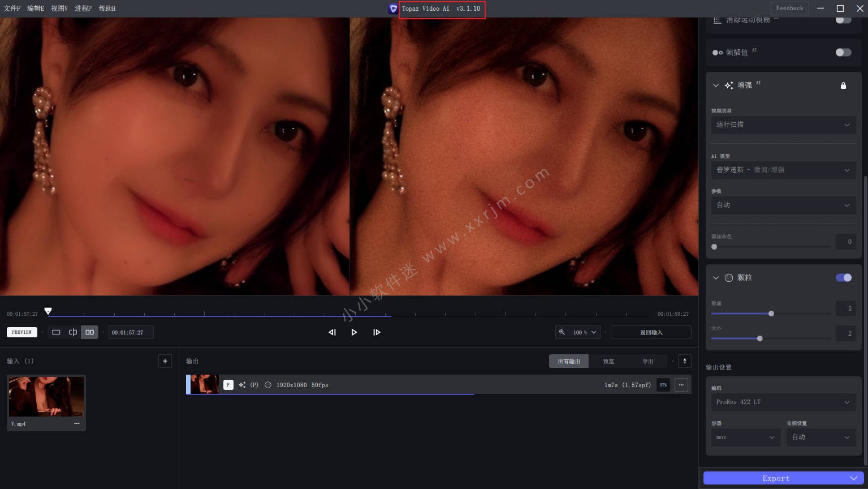Open the 逐行扫描 video type dropdown
The height and width of the screenshot is (489, 868).
783,125
